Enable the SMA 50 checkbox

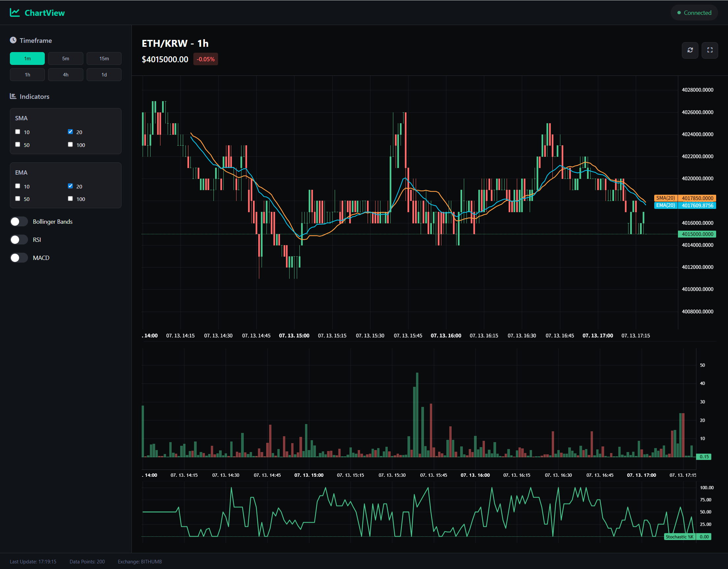coord(17,144)
